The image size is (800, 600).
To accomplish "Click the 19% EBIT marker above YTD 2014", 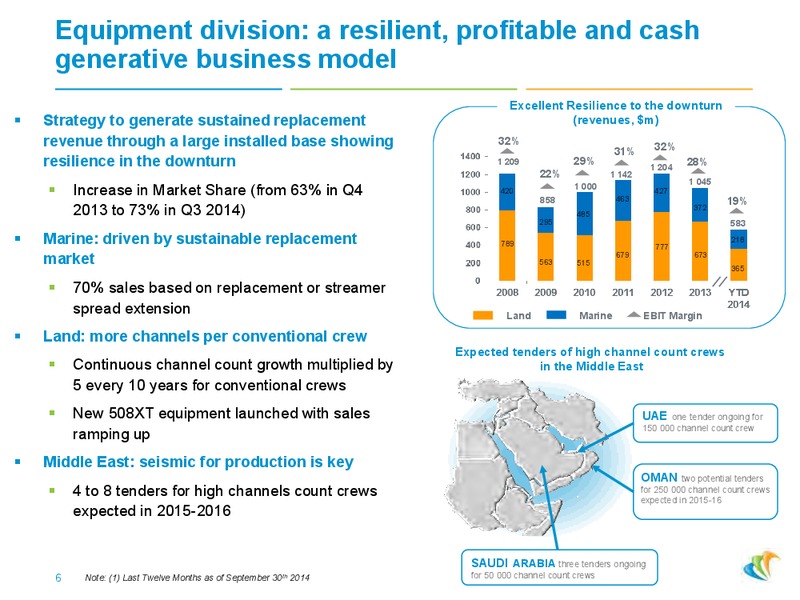I will click(737, 211).
